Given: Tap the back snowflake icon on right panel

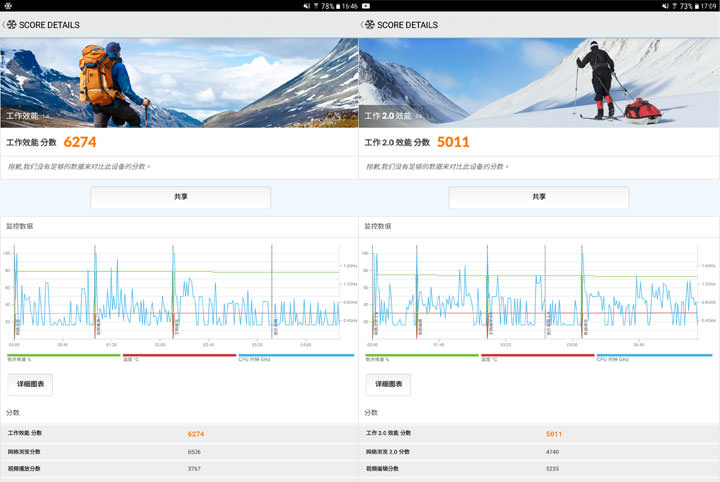Looking at the screenshot, I should 369,24.
